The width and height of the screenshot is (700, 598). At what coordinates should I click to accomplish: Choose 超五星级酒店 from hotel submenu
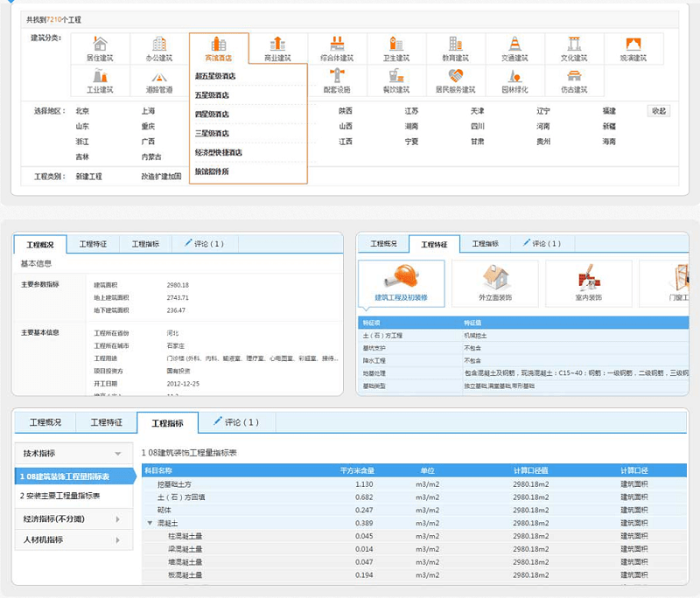pyautogui.click(x=215, y=76)
